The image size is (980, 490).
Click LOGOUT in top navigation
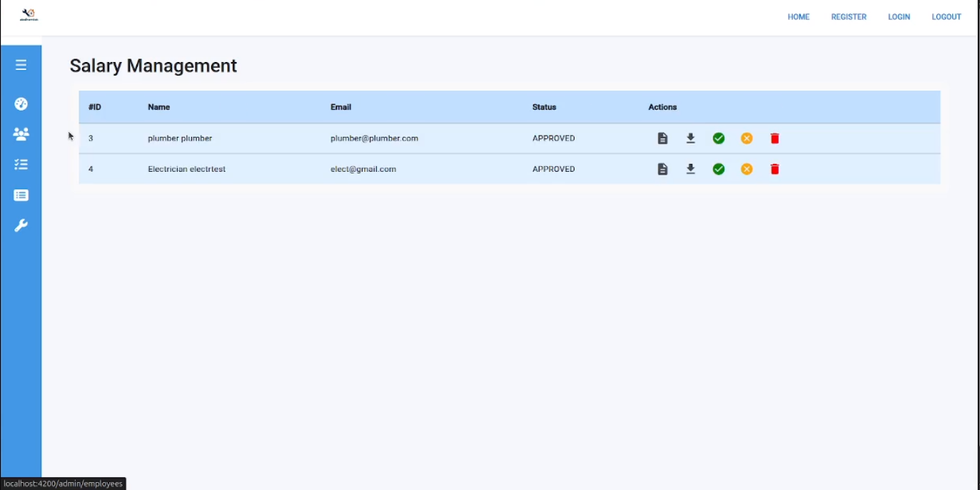point(946,17)
